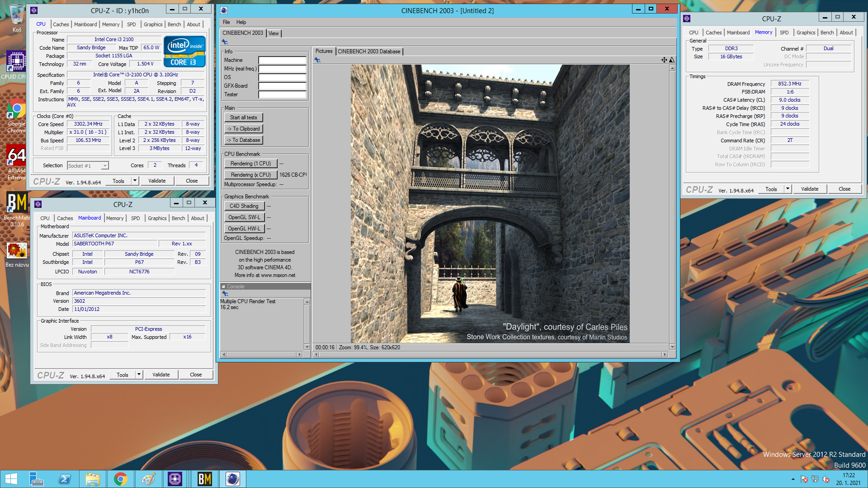Open the Paint taskbar icon
The height and width of the screenshot is (488, 868).
pos(148,479)
